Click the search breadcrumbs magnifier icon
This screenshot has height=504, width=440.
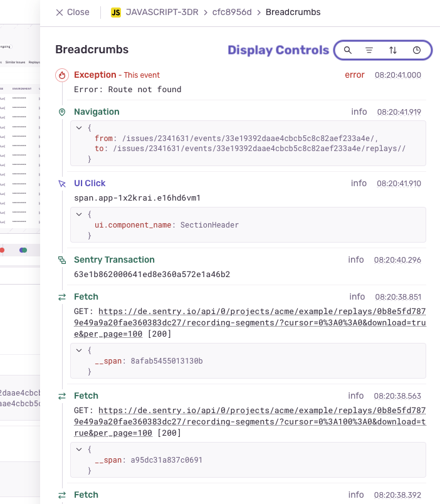(348, 50)
